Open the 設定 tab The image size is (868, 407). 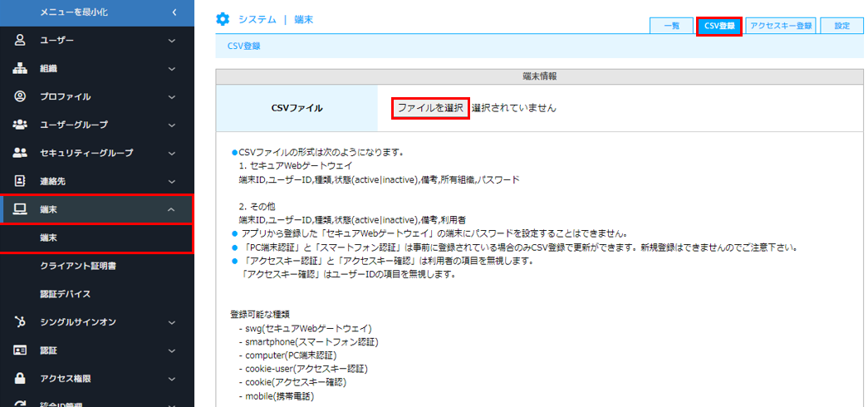coord(842,26)
